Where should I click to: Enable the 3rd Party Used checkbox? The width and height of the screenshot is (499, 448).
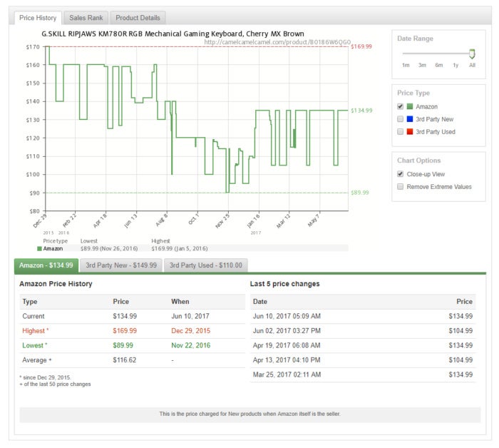[401, 131]
